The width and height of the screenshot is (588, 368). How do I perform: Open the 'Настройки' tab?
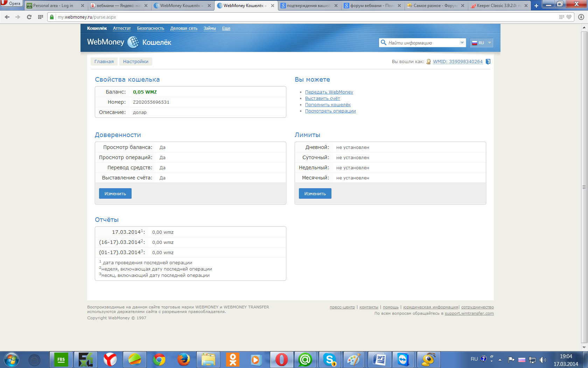[x=136, y=62]
